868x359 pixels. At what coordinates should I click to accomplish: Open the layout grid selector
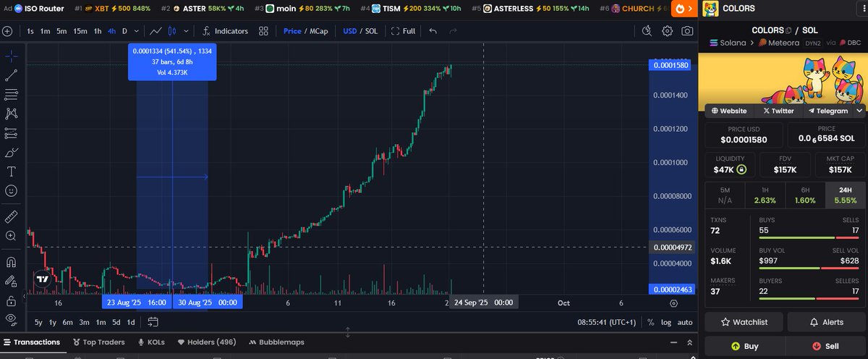coord(264,31)
